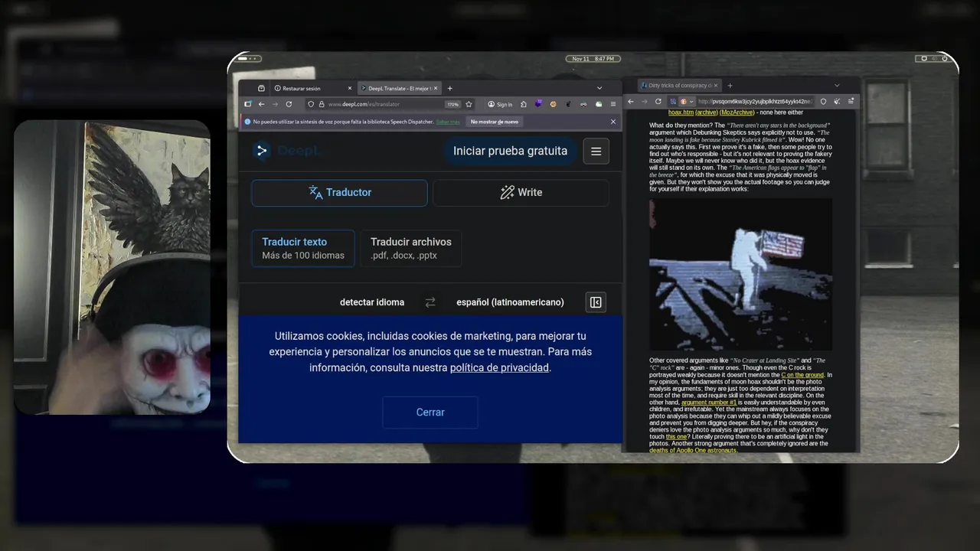Click the dark swoosh extension icon

coord(568,104)
